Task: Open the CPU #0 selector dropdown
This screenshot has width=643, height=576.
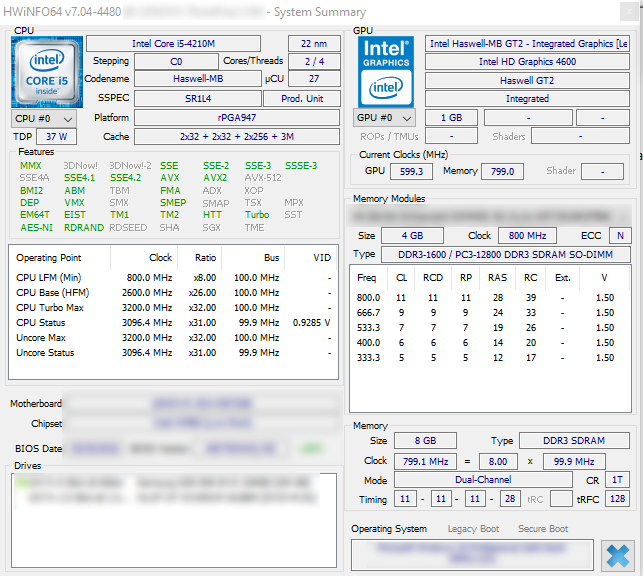Action: (x=43, y=119)
